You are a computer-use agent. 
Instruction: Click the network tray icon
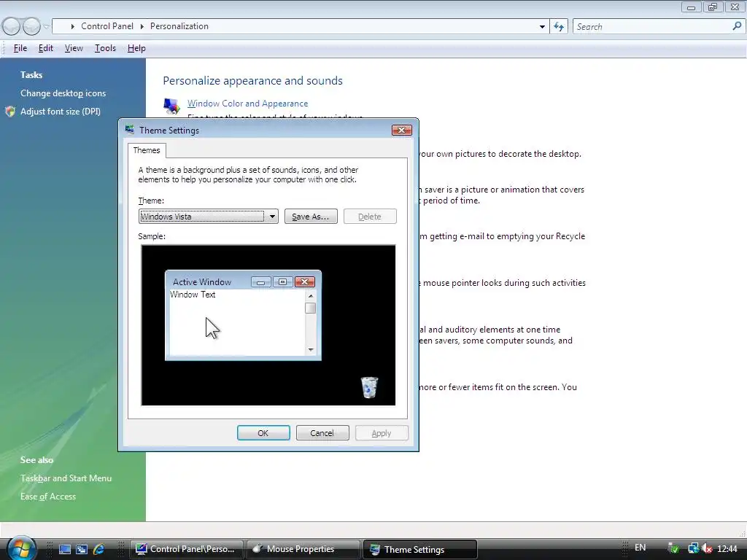693,548
